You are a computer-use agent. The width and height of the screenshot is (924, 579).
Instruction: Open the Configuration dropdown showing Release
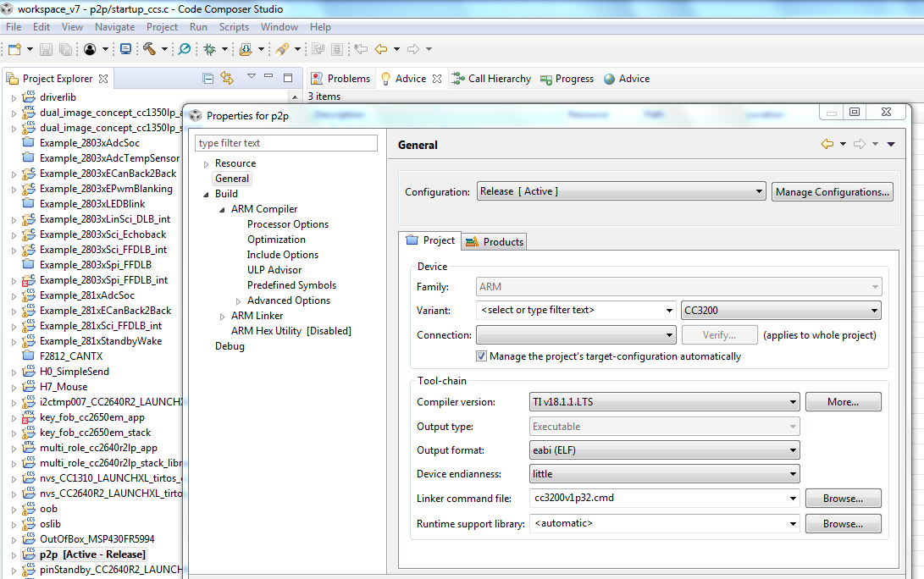click(x=621, y=191)
